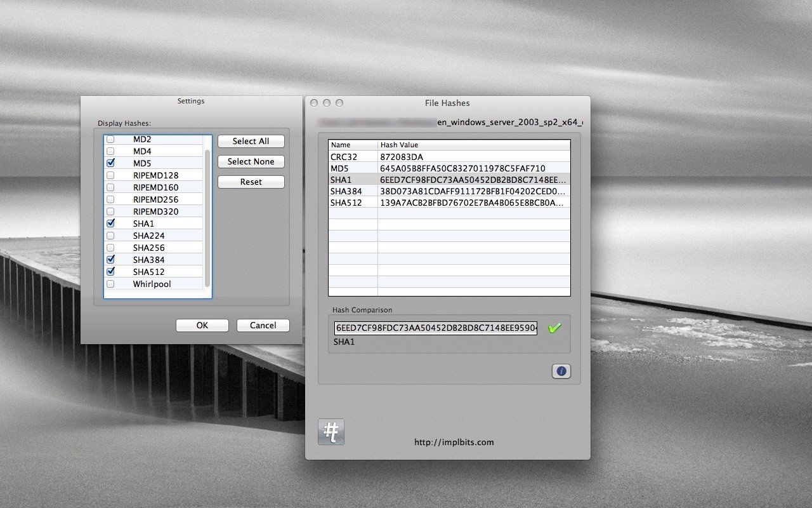Click the hash app logo icon
Image resolution: width=812 pixels, height=508 pixels.
(331, 432)
